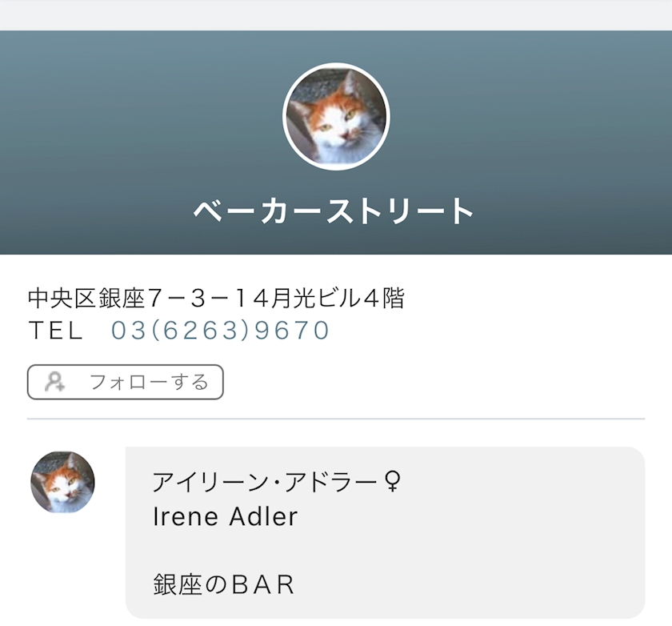This screenshot has width=672, height=626.
Task: Click the person-plus icon in the follow button
Action: point(55,382)
